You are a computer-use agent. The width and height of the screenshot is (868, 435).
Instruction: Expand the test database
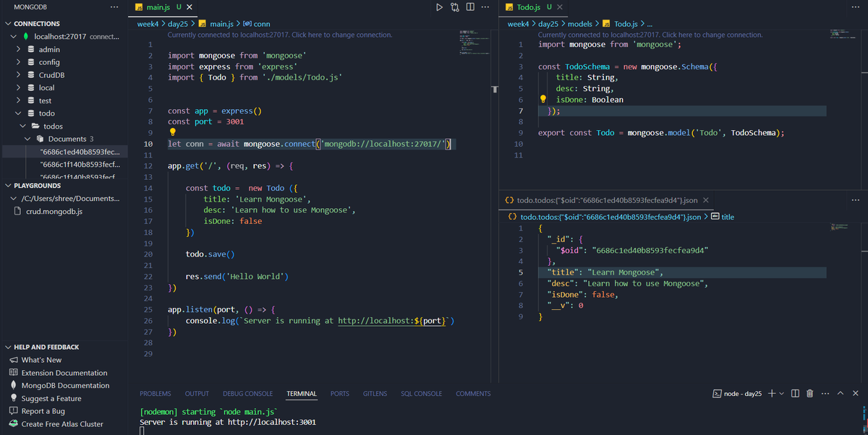tap(19, 100)
